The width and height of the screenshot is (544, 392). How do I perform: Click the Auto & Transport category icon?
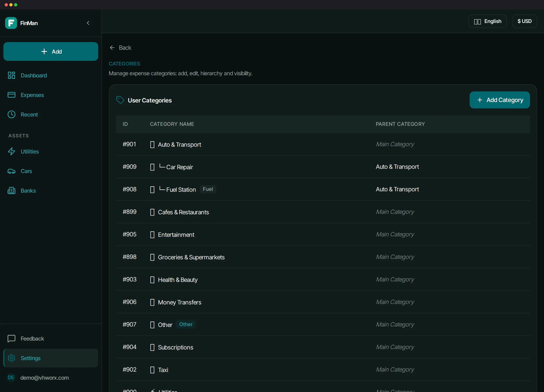click(152, 144)
